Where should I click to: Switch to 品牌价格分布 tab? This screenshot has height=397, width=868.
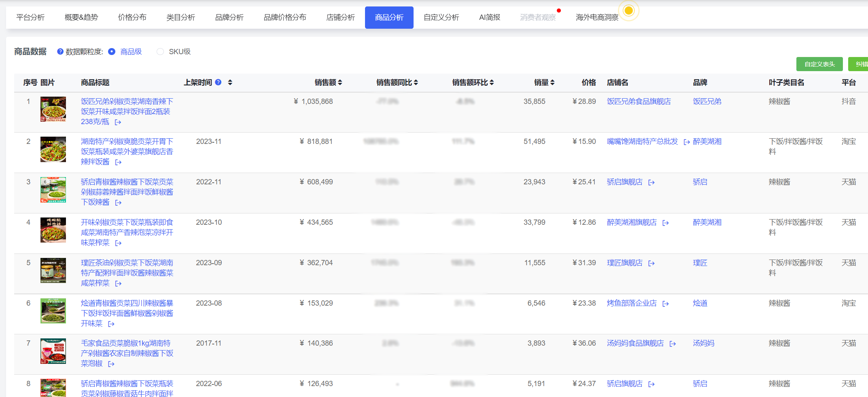click(x=285, y=17)
